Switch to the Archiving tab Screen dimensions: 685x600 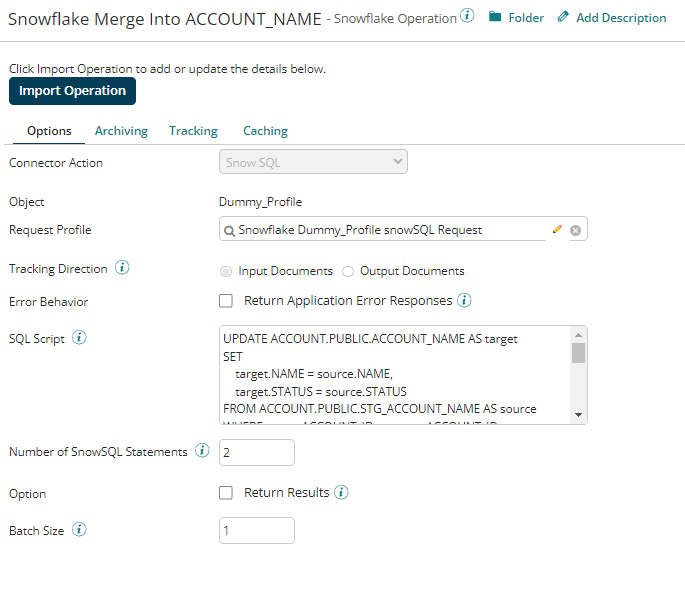pyautogui.click(x=121, y=131)
